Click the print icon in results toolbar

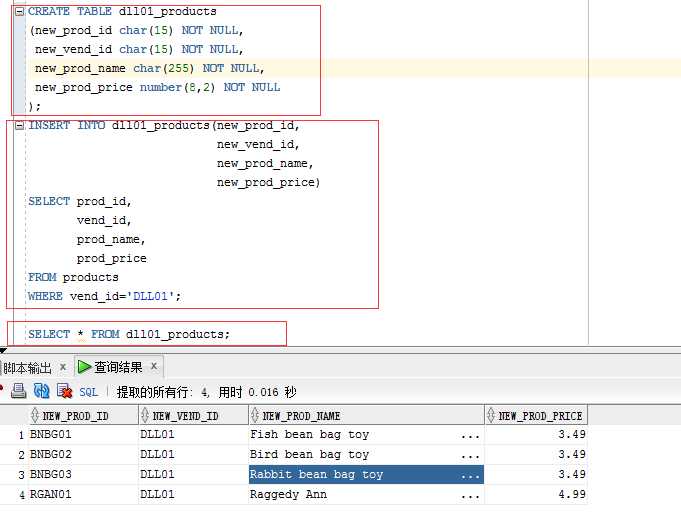pyautogui.click(x=18, y=391)
